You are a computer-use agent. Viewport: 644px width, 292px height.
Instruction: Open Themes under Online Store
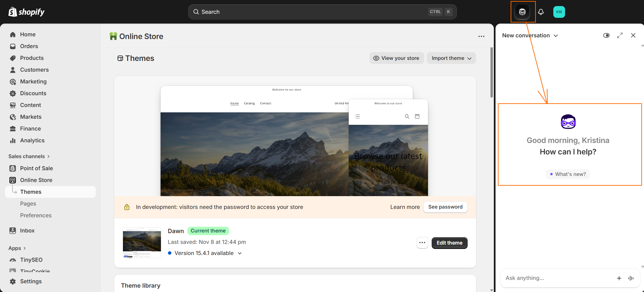(x=50, y=192)
